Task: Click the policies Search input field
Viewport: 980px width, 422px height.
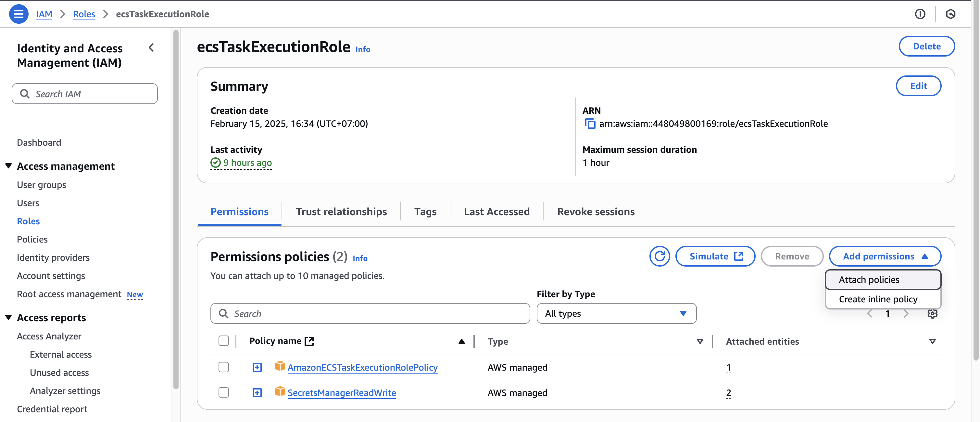Action: click(370, 313)
